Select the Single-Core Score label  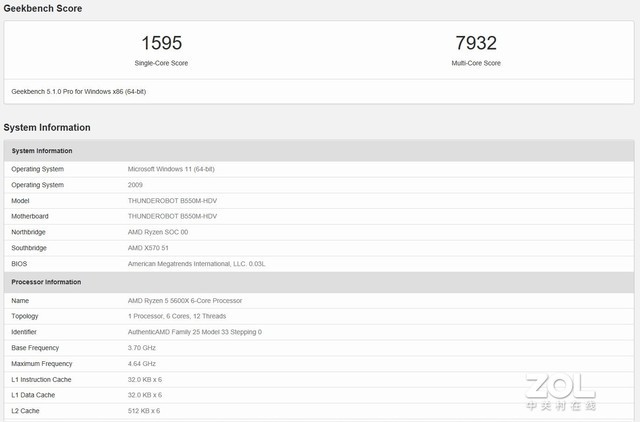coord(161,63)
